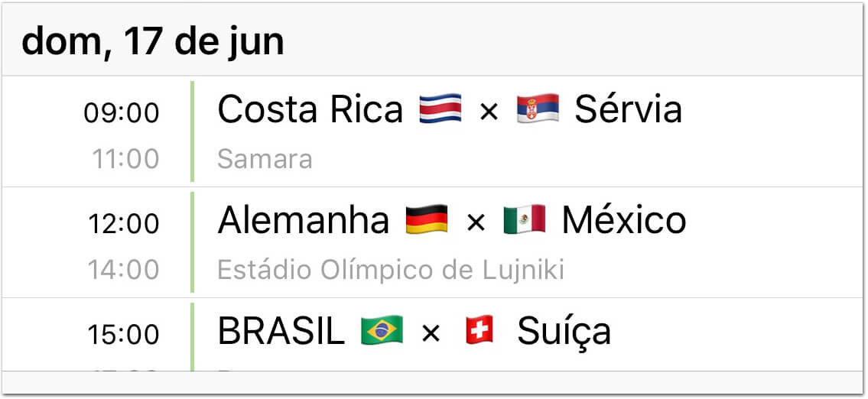Click the Germany flag icon

(x=426, y=219)
